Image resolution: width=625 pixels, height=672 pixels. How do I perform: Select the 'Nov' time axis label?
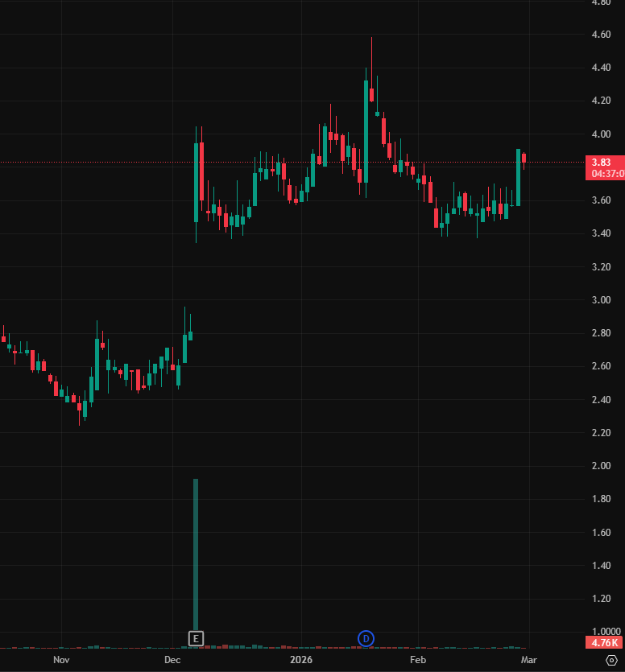tap(61, 660)
